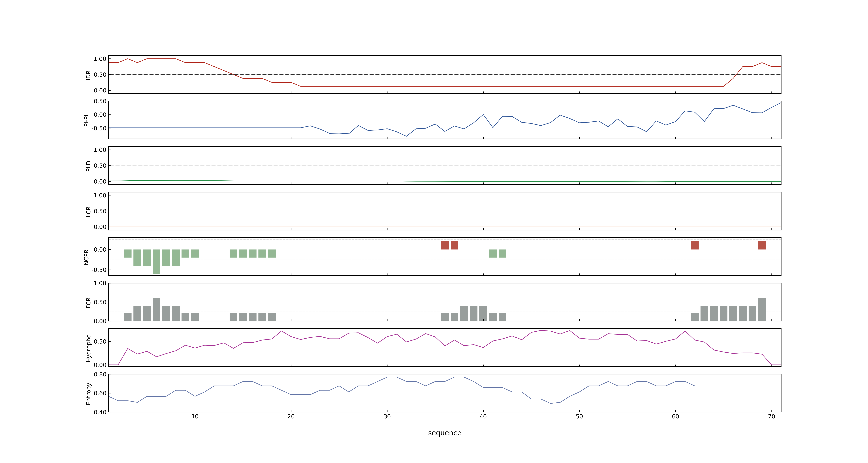Viewport: 868px width, 463px height.
Task: Select the tall gray FCR bar at position 69
Action: pos(762,309)
